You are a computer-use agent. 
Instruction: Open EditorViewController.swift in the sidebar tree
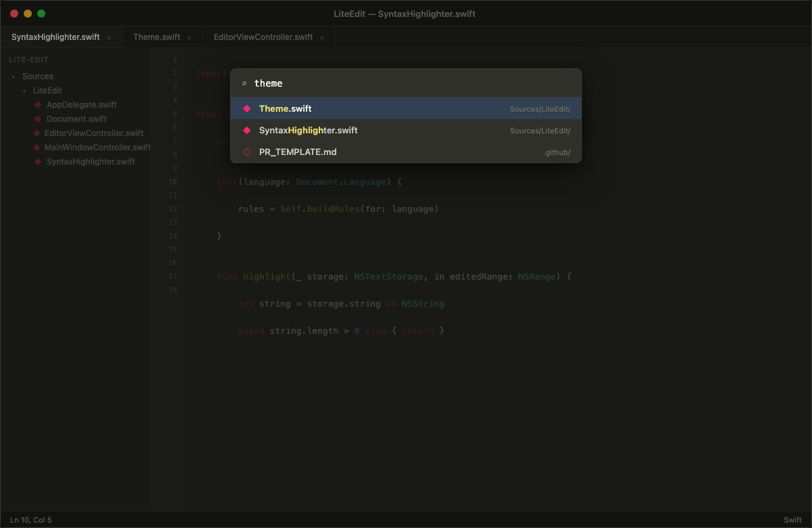tap(94, 133)
